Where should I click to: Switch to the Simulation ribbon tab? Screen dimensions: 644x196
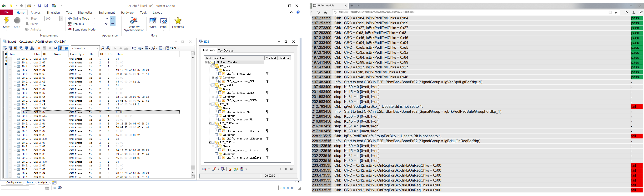click(53, 12)
